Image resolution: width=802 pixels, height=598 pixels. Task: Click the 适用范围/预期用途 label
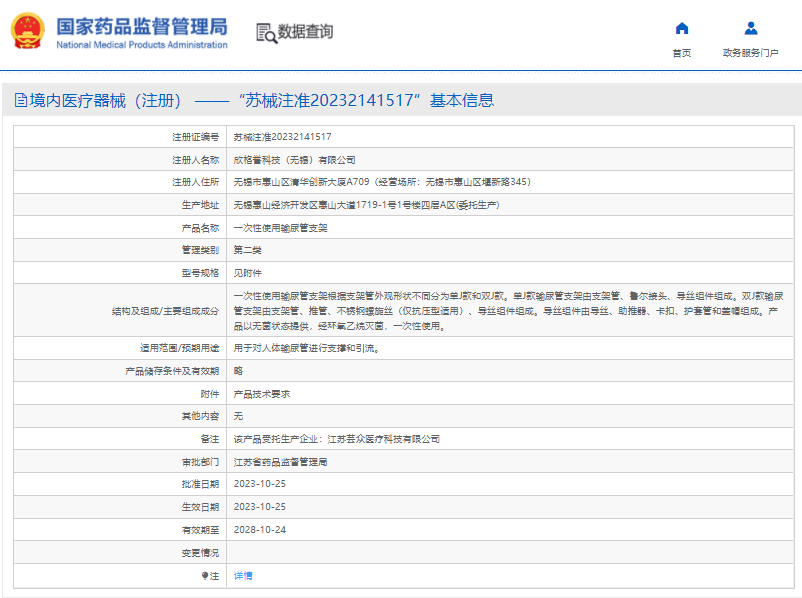point(180,348)
